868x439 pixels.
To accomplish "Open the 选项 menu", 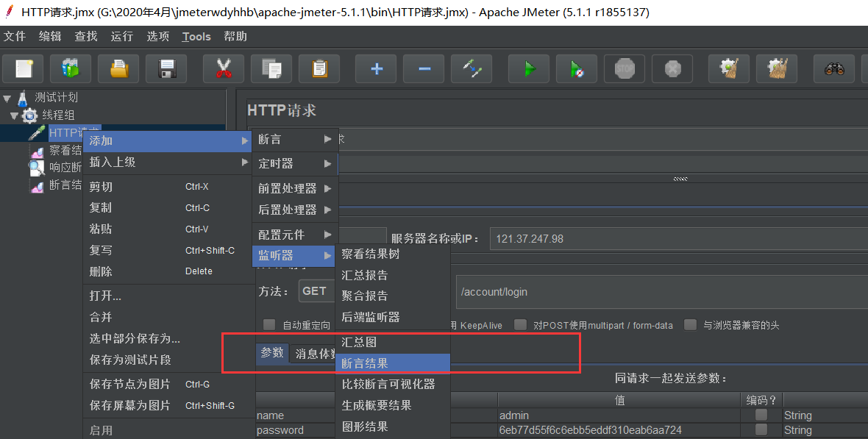I will pos(157,37).
